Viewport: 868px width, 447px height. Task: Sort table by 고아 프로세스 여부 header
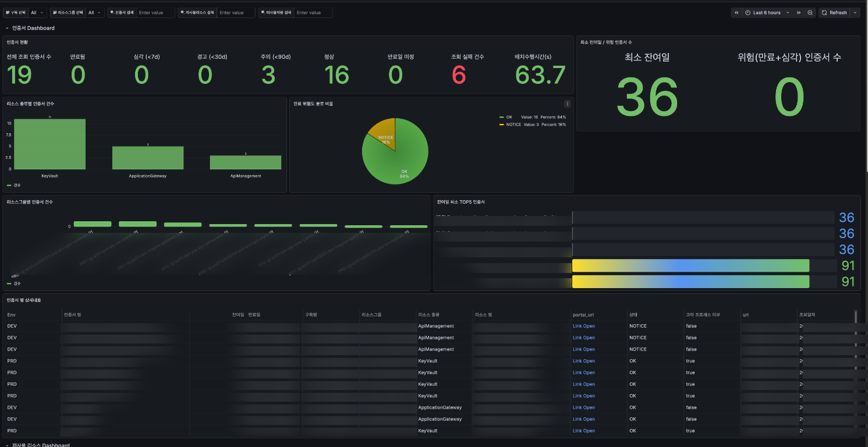703,315
